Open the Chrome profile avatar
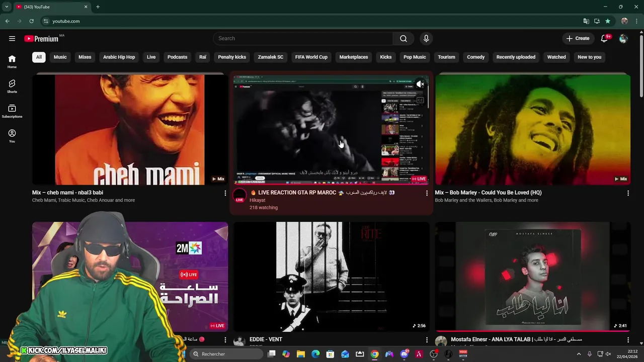The image size is (644, 362). click(624, 21)
